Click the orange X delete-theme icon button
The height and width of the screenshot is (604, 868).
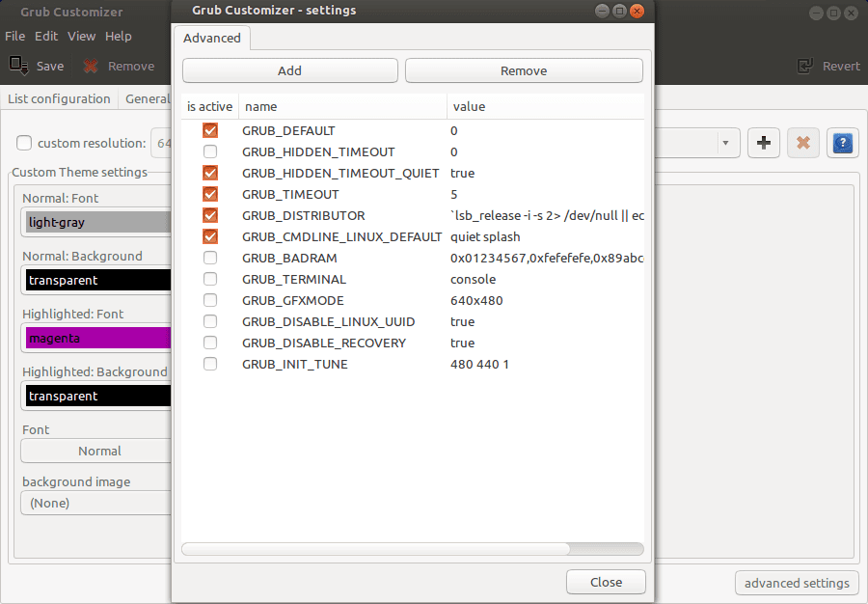pyautogui.click(x=802, y=143)
